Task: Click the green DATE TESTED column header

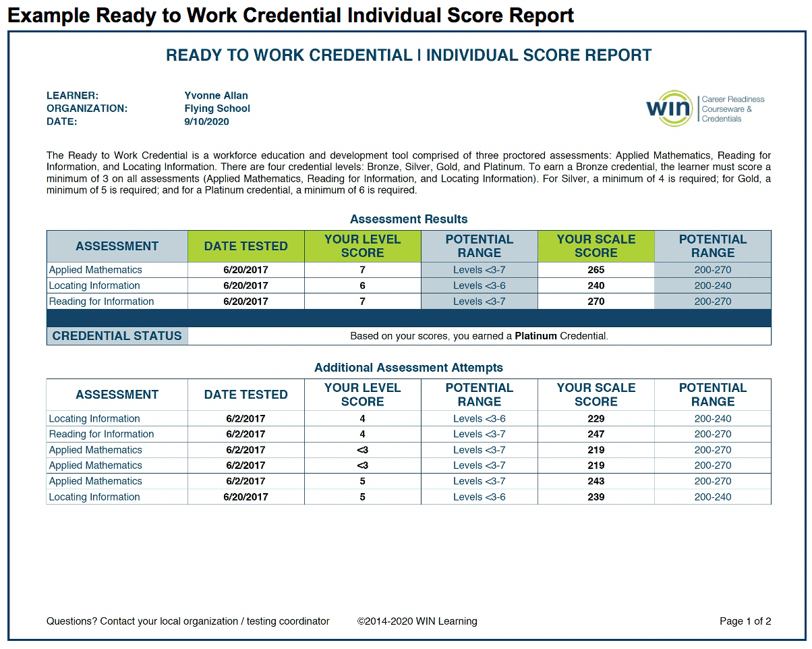Action: (x=245, y=246)
